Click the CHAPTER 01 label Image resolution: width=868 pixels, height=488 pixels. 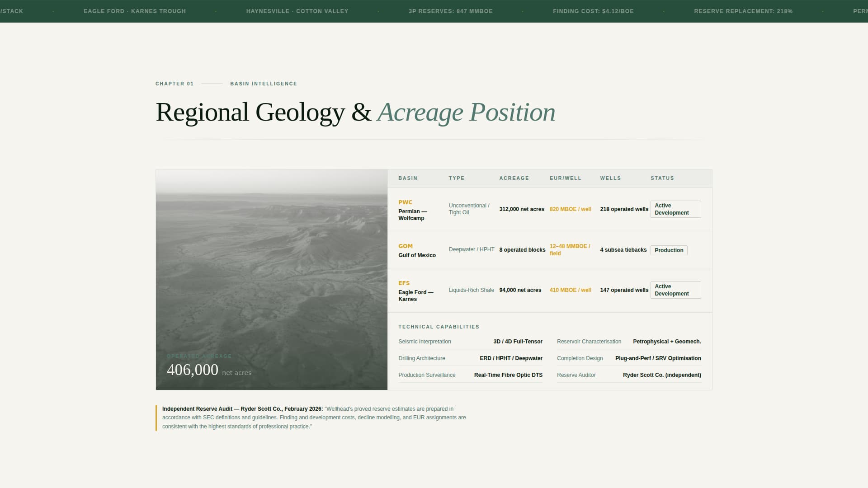pyautogui.click(x=175, y=84)
